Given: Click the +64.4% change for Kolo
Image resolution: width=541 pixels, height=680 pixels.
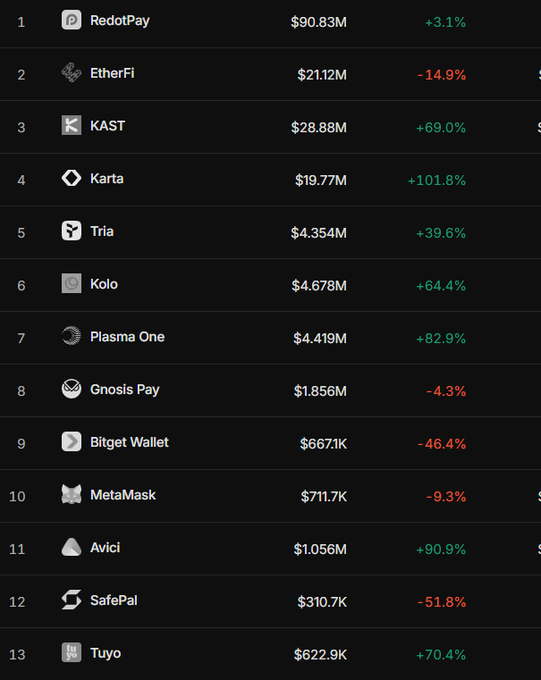Looking at the screenshot, I should (441, 285).
